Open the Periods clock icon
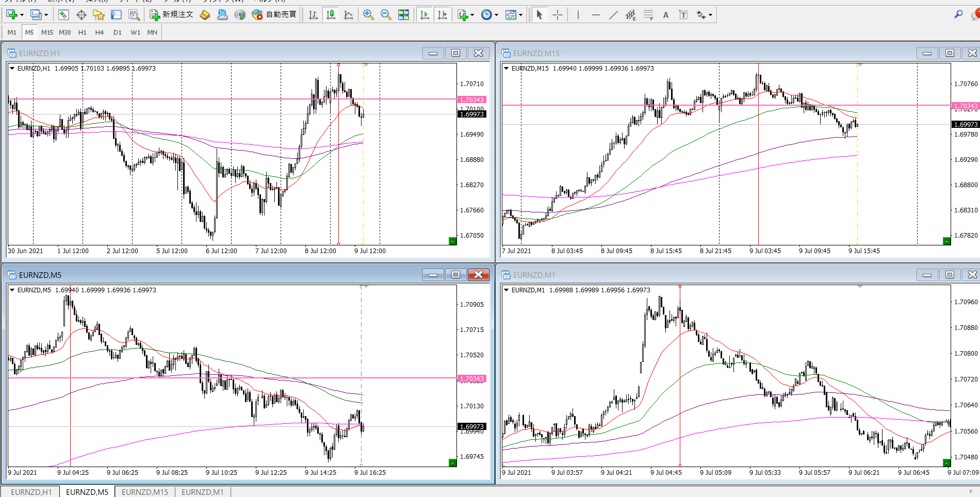The width and height of the screenshot is (980, 497). pyautogui.click(x=486, y=14)
